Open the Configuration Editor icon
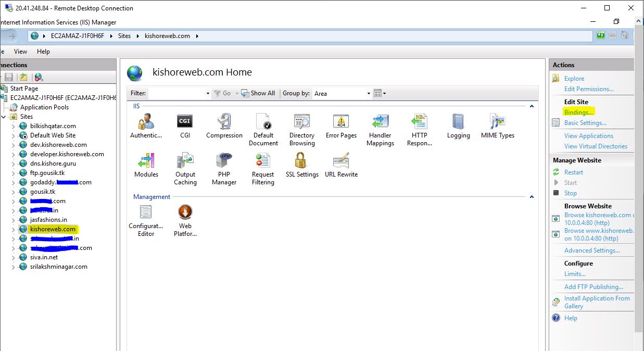The image size is (644, 351). (x=146, y=212)
